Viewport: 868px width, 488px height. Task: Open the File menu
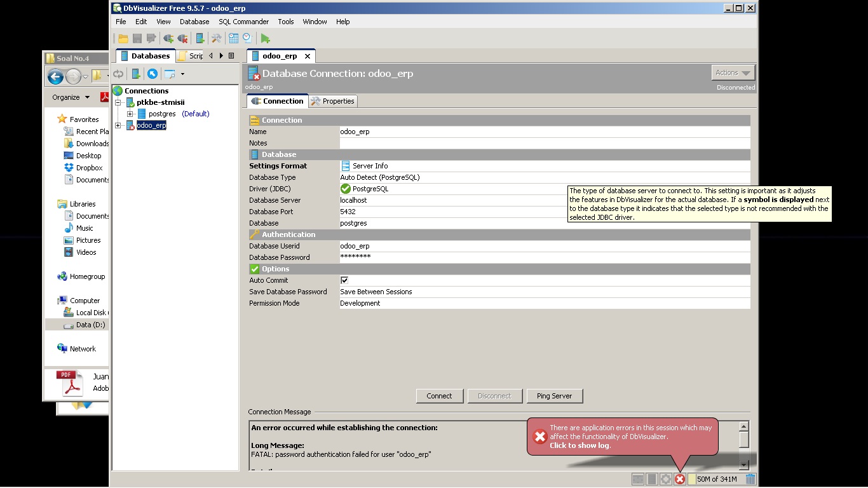pyautogui.click(x=121, y=22)
